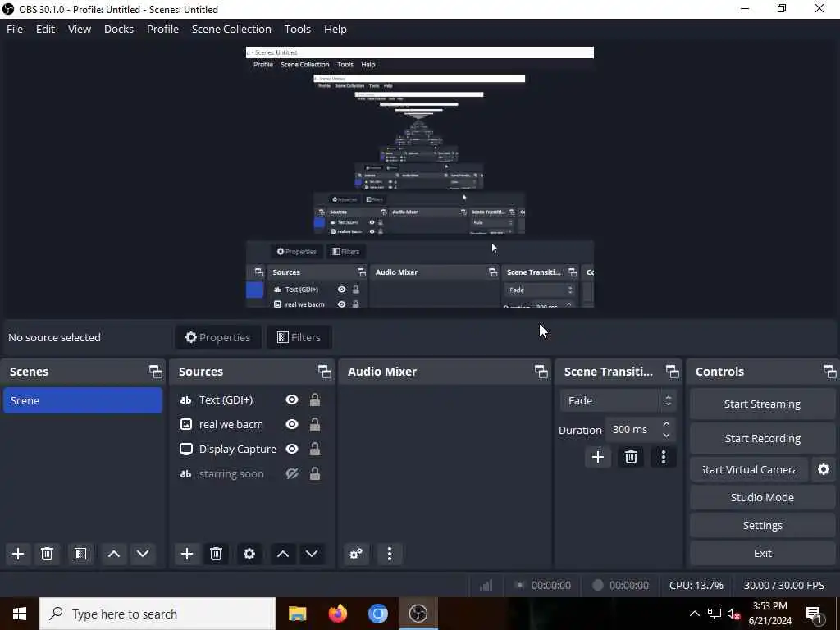840x630 pixels.
Task: Lock the Text (GDI+) source
Action: [315, 399]
